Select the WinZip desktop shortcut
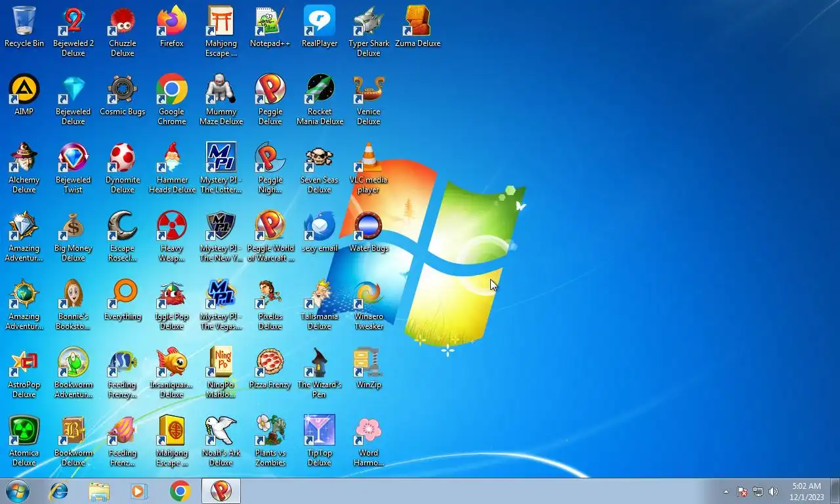 [x=369, y=368]
